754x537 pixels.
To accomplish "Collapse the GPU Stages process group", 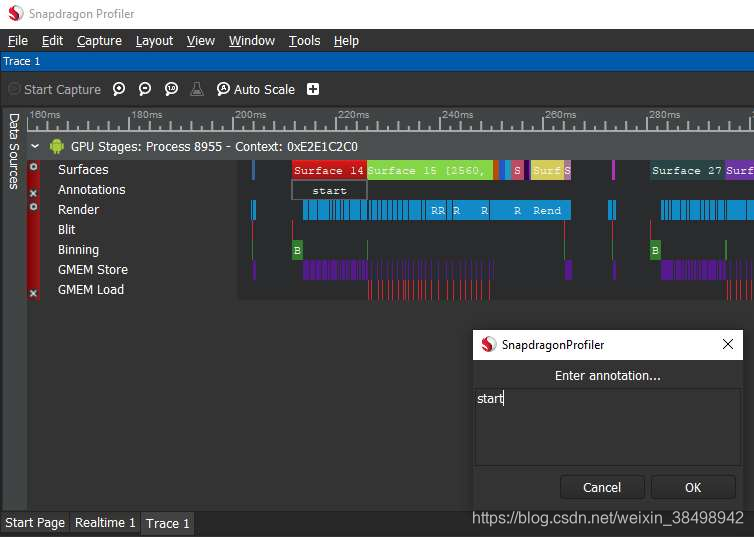I will tap(35, 146).
